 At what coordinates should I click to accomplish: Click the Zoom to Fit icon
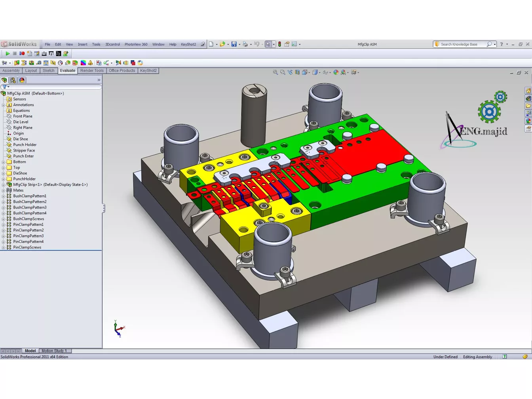tap(275, 72)
